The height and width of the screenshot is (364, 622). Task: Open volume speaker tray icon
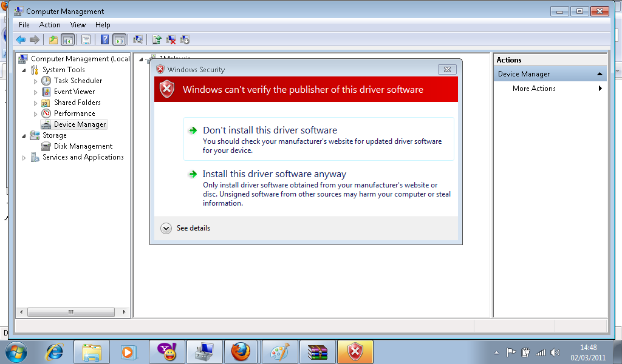pyautogui.click(x=555, y=352)
